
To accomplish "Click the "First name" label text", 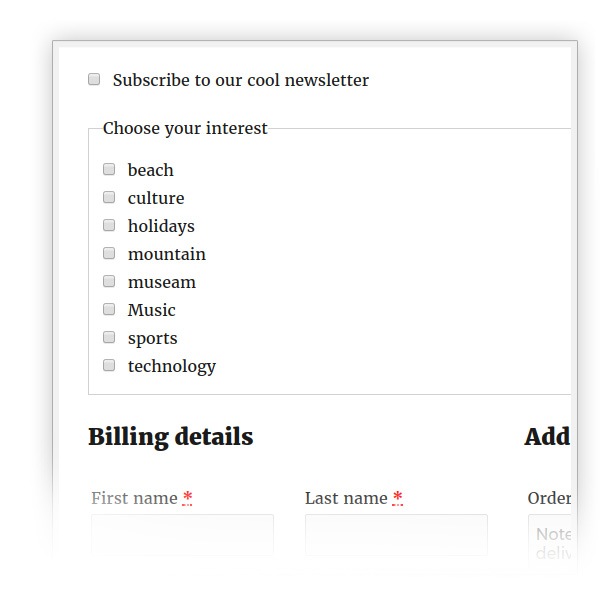I will coord(134,498).
